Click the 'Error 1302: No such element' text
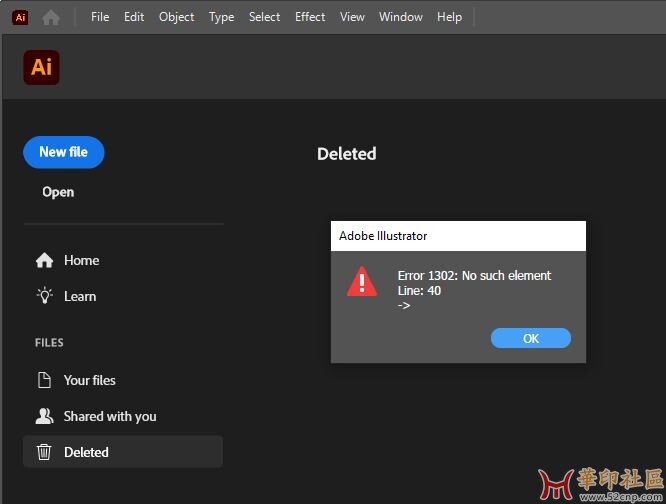This screenshot has height=504, width=666. (474, 276)
